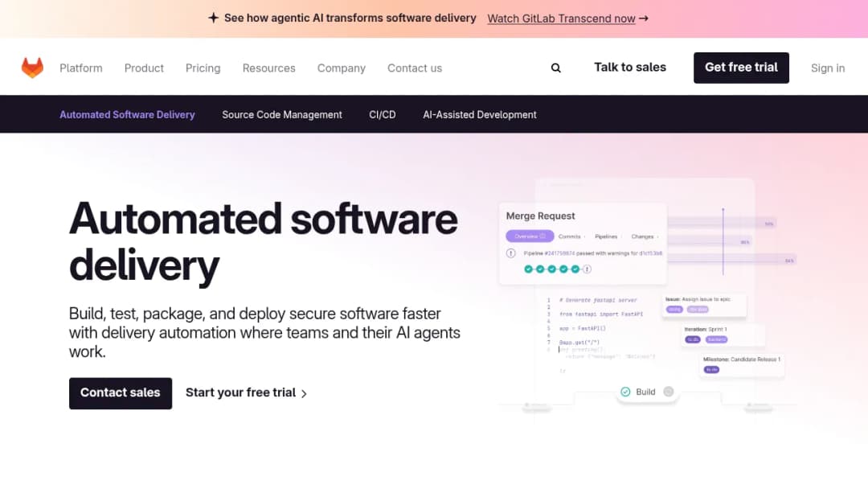Click the Overview pill in Merge Request card
The width and height of the screenshot is (868, 489).
point(530,236)
